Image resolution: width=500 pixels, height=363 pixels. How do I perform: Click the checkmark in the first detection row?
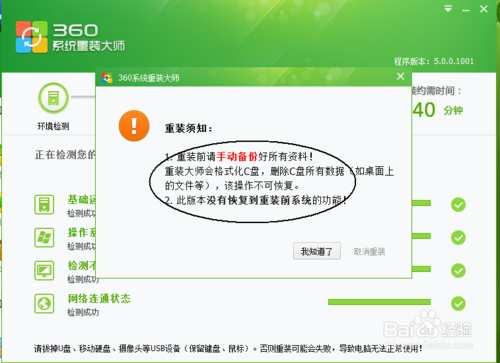point(458,204)
